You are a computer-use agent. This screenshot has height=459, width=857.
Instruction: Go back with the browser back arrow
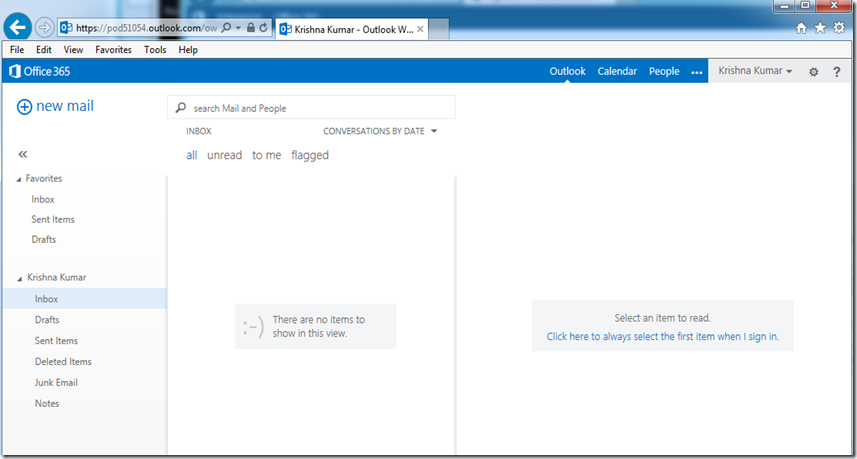[x=17, y=27]
